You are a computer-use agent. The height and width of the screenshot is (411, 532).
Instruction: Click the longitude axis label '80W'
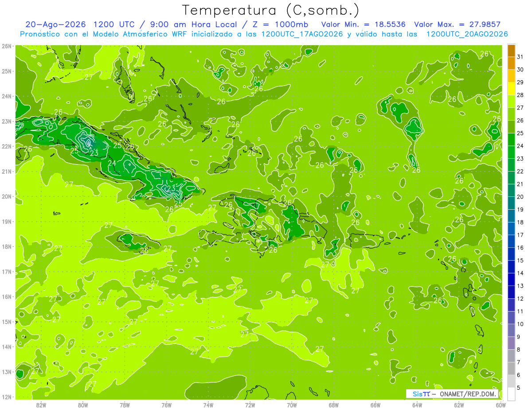click(x=83, y=405)
